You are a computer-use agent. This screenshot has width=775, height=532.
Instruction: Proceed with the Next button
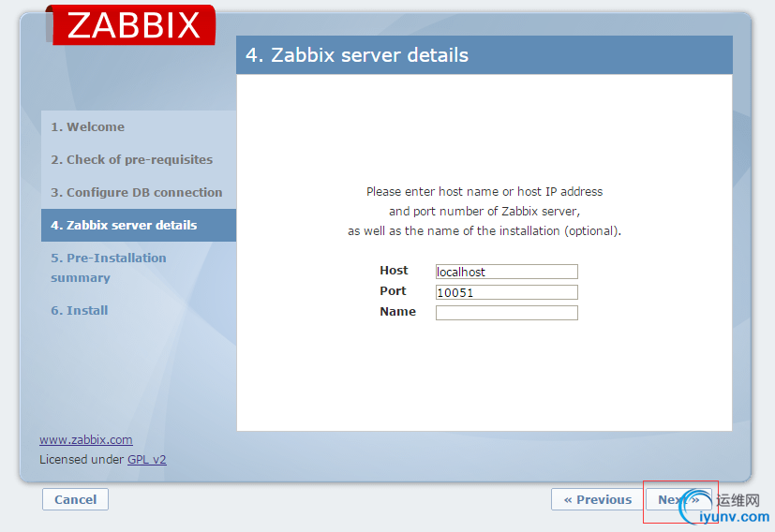[678, 499]
